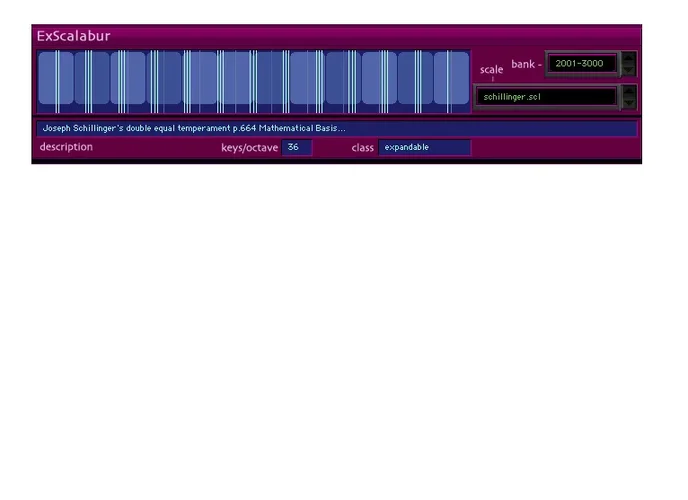Screen dimensions: 688x500
Task: Click the 'keys/octave' label
Action: point(249,148)
